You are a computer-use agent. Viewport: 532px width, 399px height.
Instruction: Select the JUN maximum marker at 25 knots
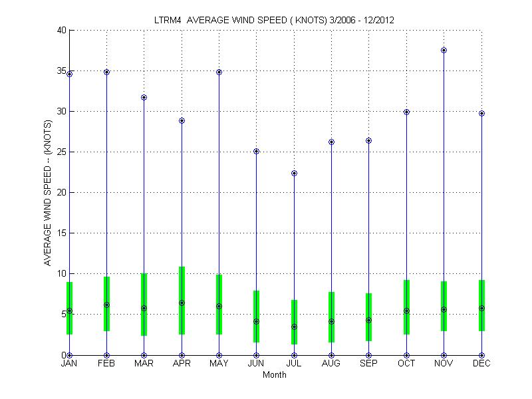click(x=257, y=152)
